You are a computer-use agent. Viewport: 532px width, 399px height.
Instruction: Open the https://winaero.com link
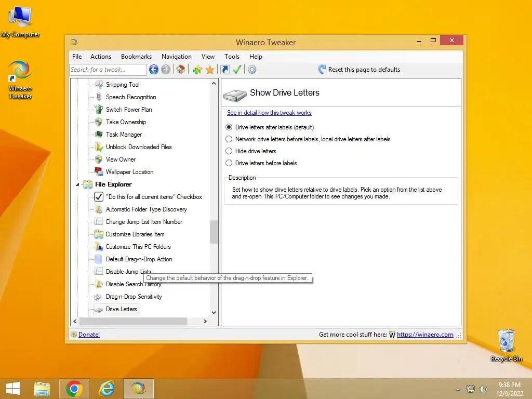coord(425,335)
